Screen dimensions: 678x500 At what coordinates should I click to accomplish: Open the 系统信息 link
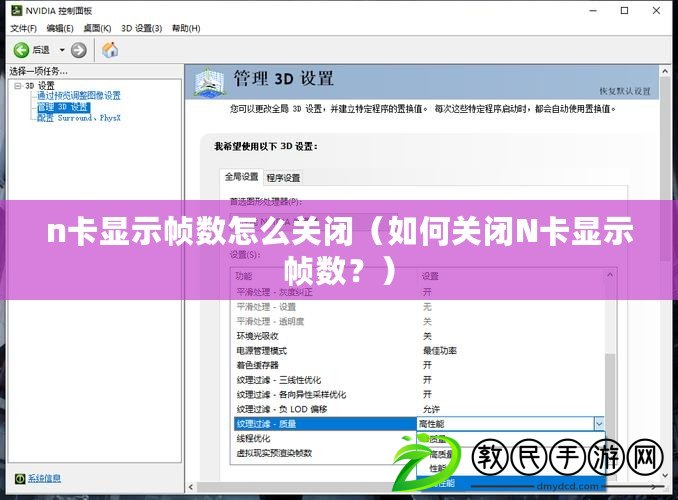(45, 478)
